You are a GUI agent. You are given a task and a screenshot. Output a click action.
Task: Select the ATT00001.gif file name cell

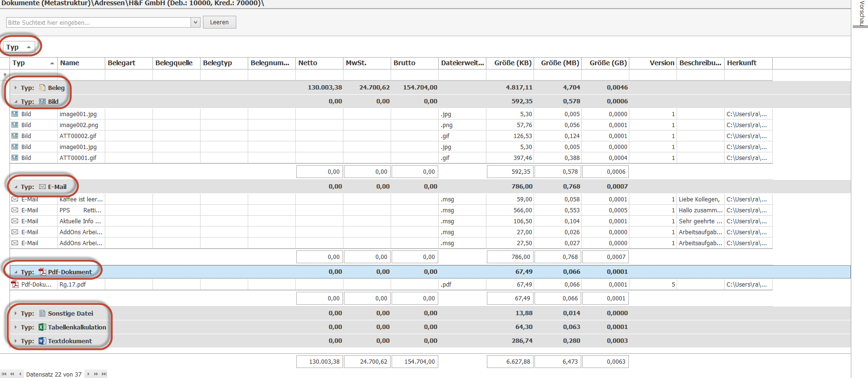[x=81, y=158]
